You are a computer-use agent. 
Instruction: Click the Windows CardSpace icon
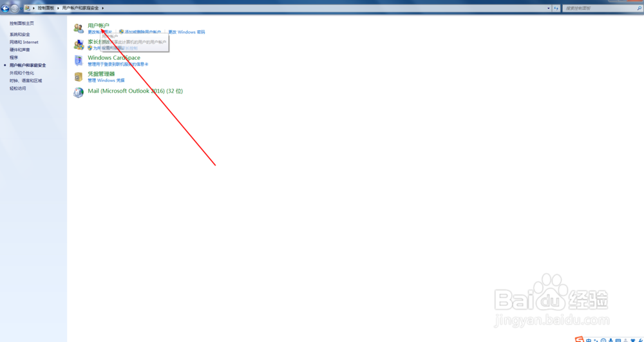[79, 61]
